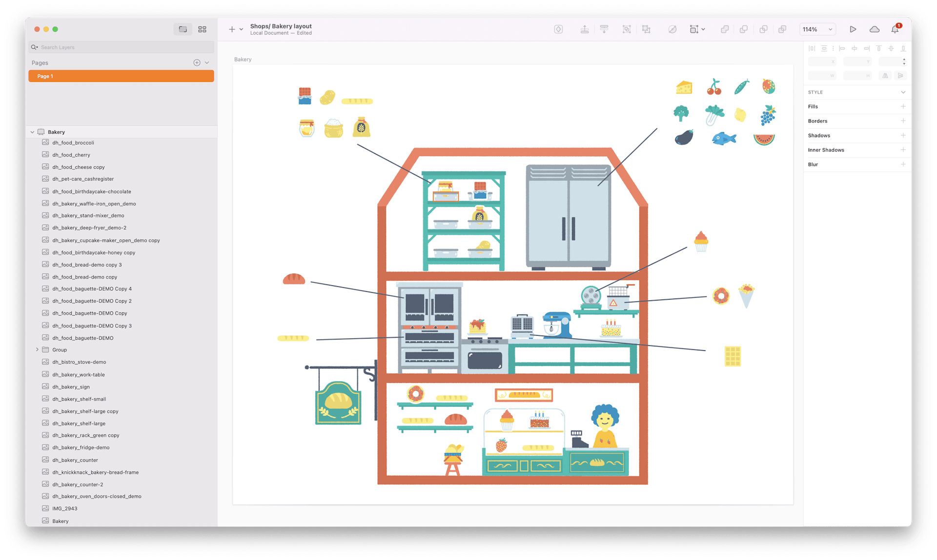
Task: Click the Scale/Resize tool icon
Action: (693, 29)
